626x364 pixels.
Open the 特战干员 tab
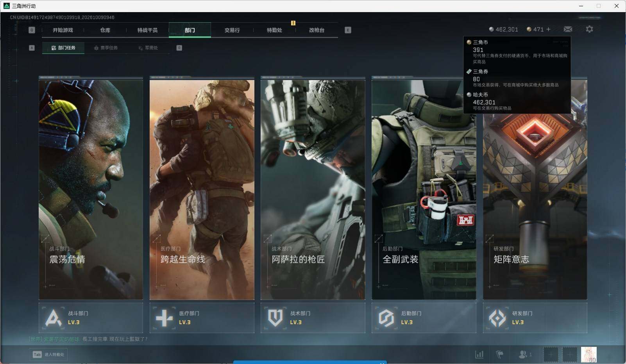tap(147, 30)
